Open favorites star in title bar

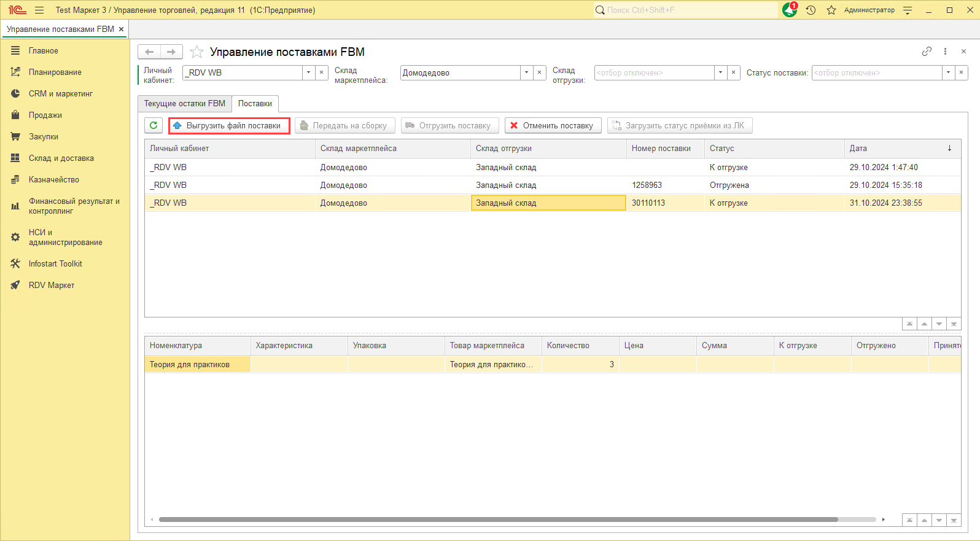tap(831, 10)
